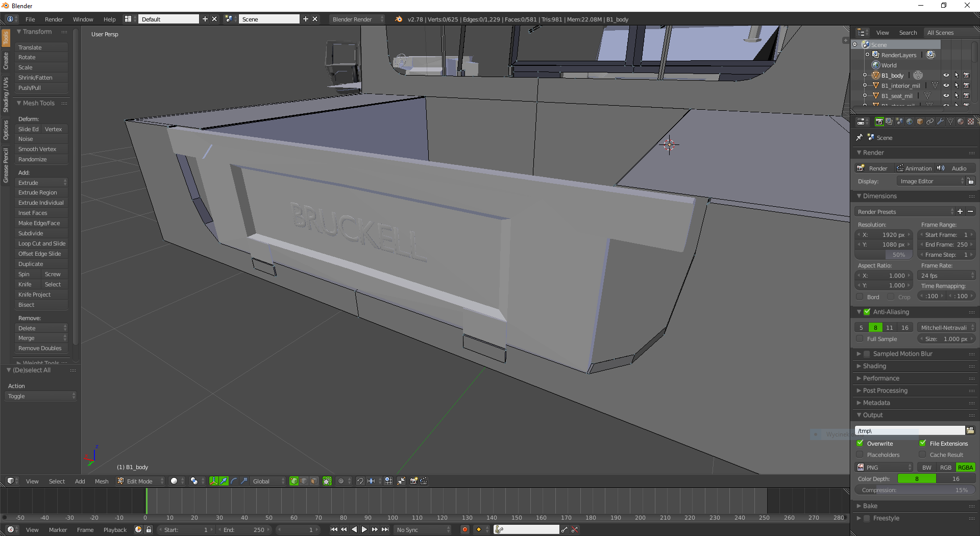Open the World properties globe tab

(910, 121)
